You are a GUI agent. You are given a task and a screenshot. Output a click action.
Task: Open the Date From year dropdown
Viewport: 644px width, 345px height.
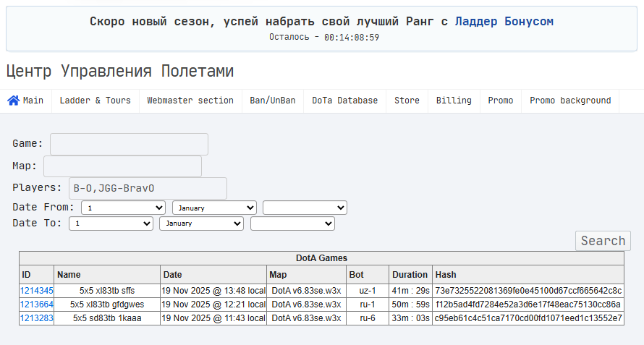point(305,208)
